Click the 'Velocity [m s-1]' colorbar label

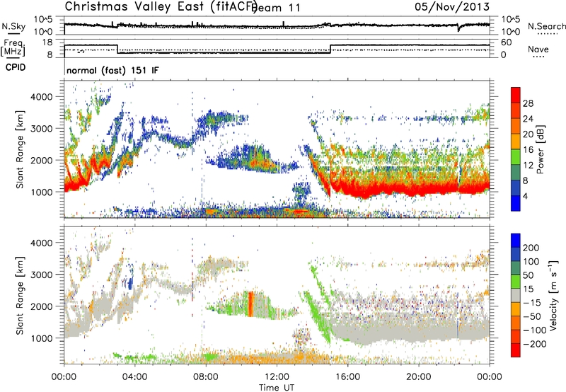coord(553,295)
